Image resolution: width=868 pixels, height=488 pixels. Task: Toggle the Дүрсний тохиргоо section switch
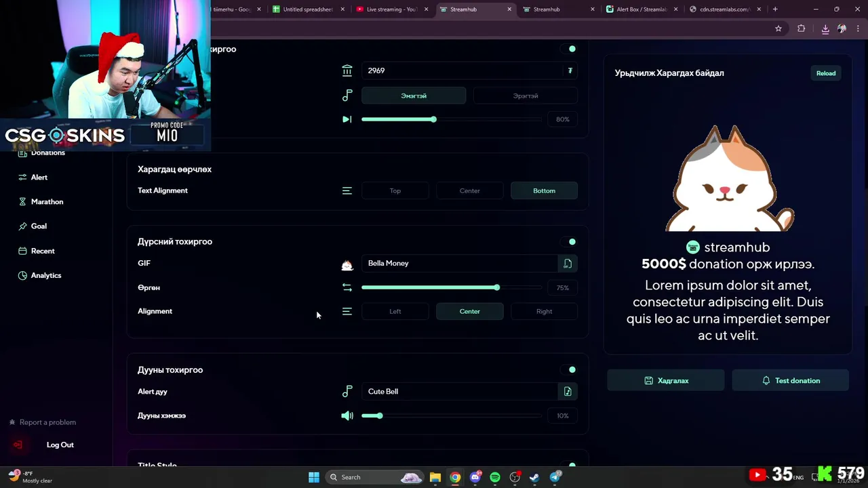[568, 241]
